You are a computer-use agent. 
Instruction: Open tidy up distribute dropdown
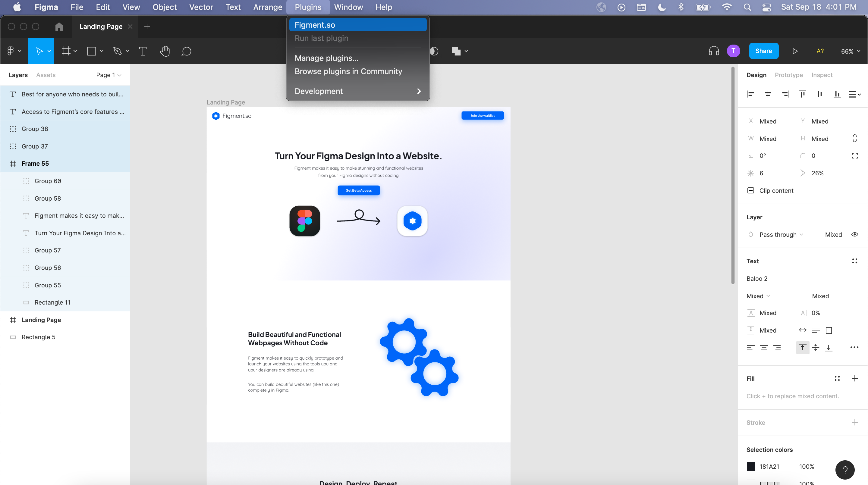pos(854,94)
